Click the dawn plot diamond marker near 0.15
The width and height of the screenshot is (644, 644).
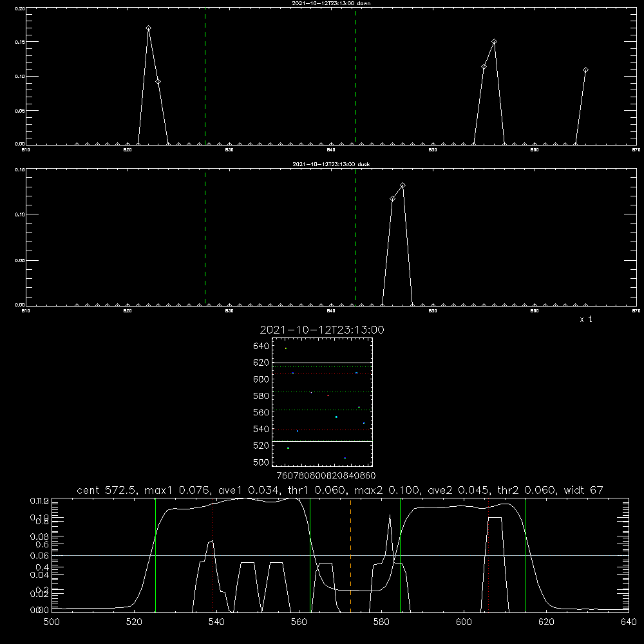click(494, 41)
